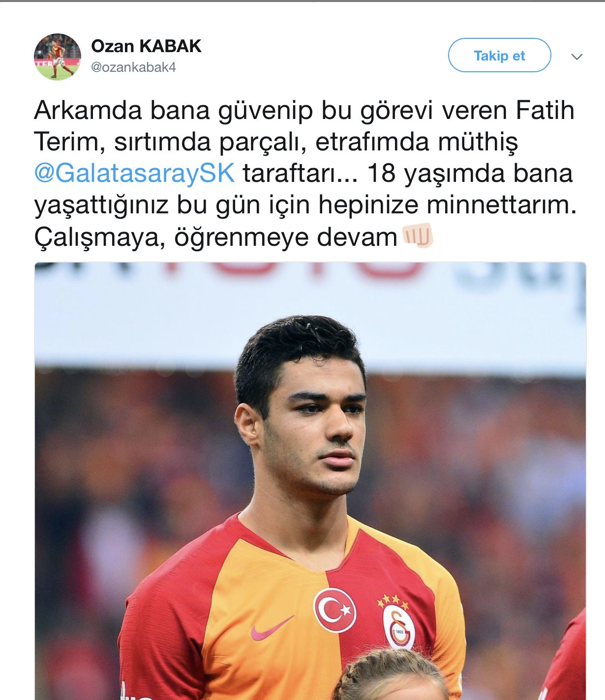Click the tweet text 'Çalışmaya, öğrenmeye devam'
Screen dimensions: 605x700
click(215, 237)
